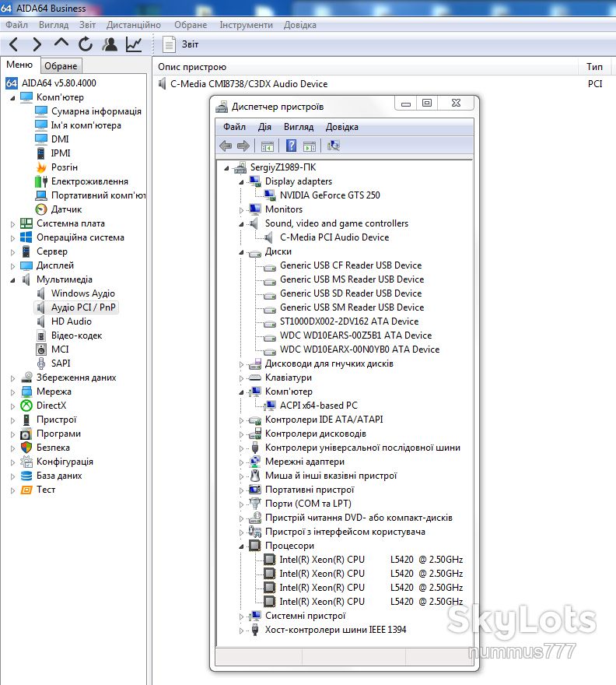Click the Device Manager back arrow icon
Image resolution: width=616 pixels, height=685 pixels.
tap(226, 146)
